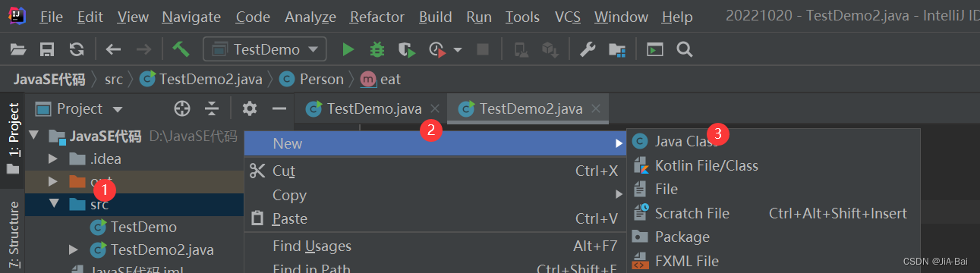Click the Run Anything icon
Screen dimensions: 980x273
[654, 50]
